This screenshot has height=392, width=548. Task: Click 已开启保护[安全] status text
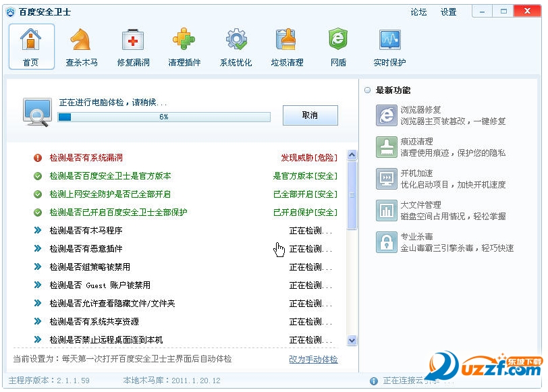[x=305, y=213]
